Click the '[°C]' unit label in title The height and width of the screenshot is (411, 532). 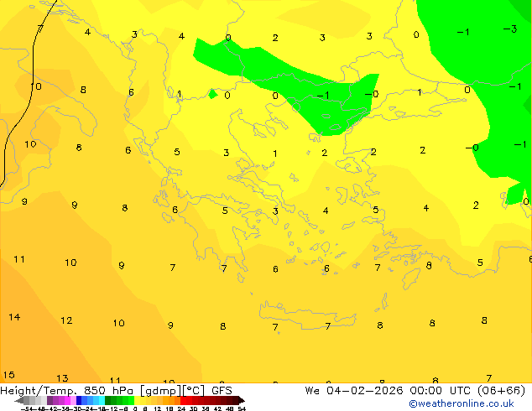[x=194, y=391]
